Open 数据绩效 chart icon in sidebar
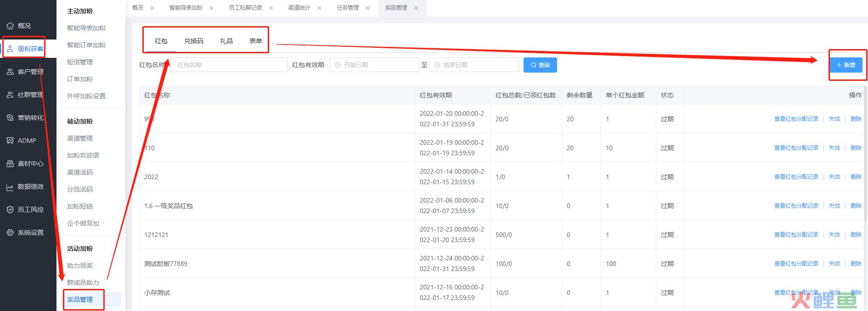This screenshot has width=868, height=311. (x=10, y=187)
